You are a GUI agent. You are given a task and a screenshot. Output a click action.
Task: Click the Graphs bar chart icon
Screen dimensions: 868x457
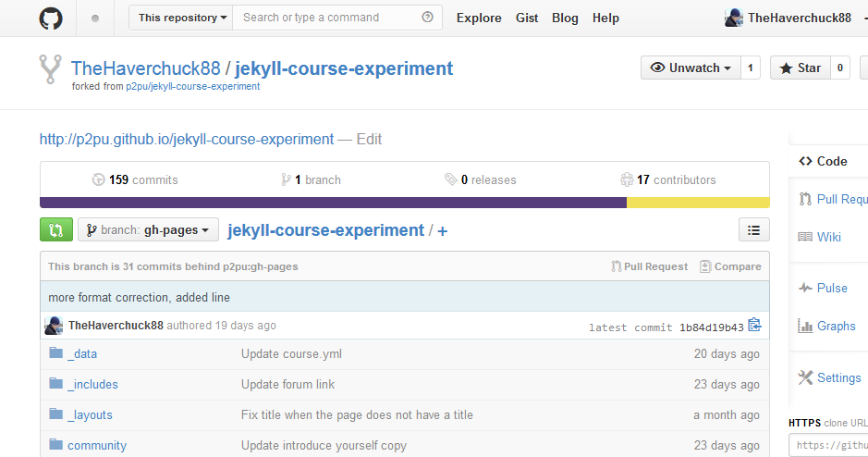tap(805, 326)
